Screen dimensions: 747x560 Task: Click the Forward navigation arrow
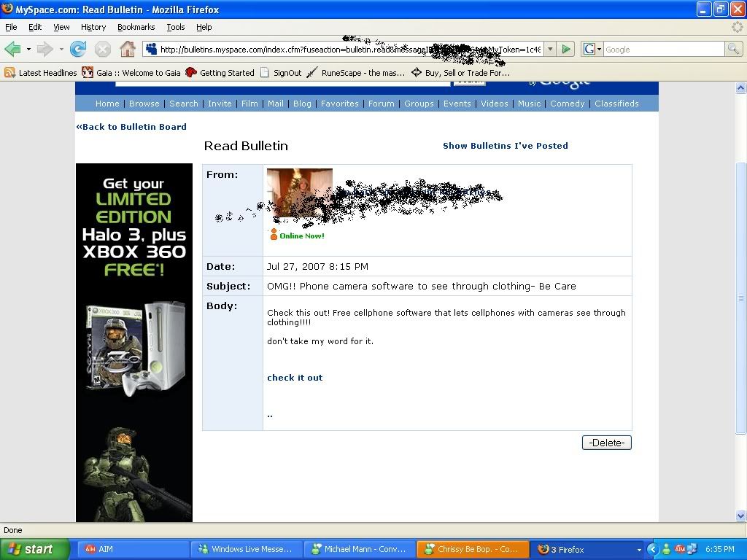pyautogui.click(x=45, y=50)
